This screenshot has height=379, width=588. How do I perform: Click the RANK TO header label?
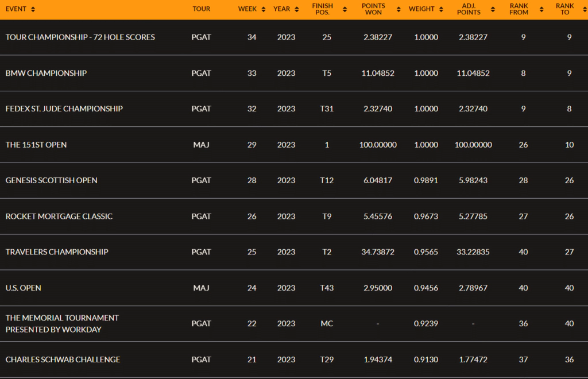565,9
